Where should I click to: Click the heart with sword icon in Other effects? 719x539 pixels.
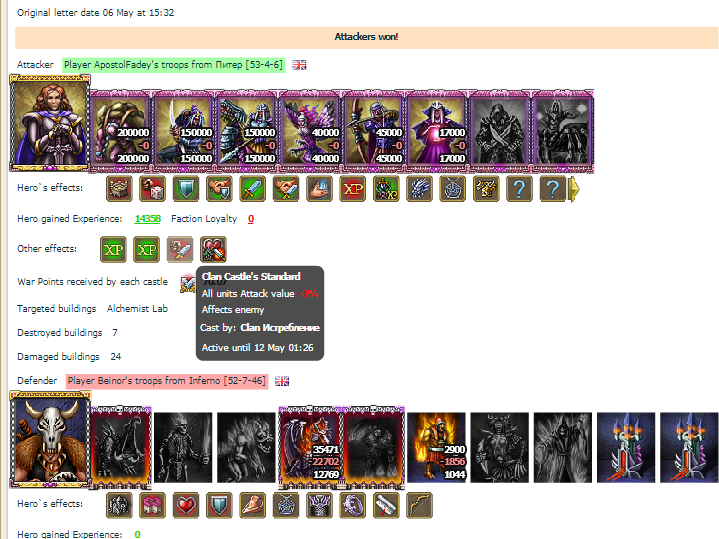click(x=213, y=250)
